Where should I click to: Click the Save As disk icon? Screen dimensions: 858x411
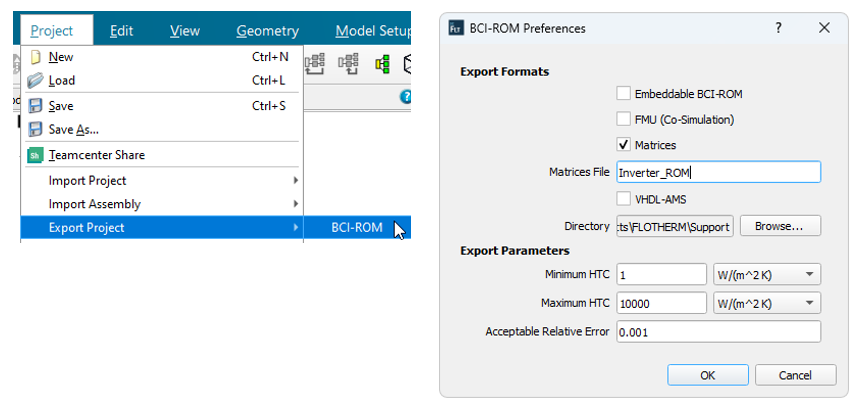[x=35, y=129]
